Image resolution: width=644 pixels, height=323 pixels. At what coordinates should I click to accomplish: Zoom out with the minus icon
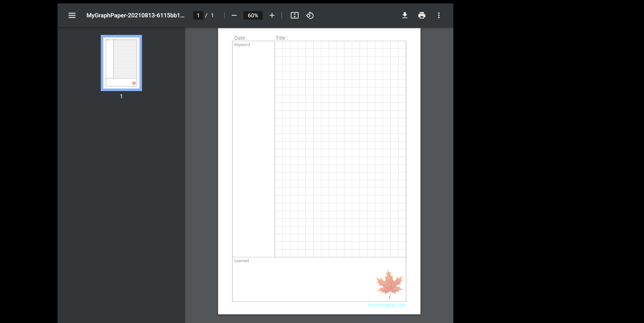(x=234, y=15)
